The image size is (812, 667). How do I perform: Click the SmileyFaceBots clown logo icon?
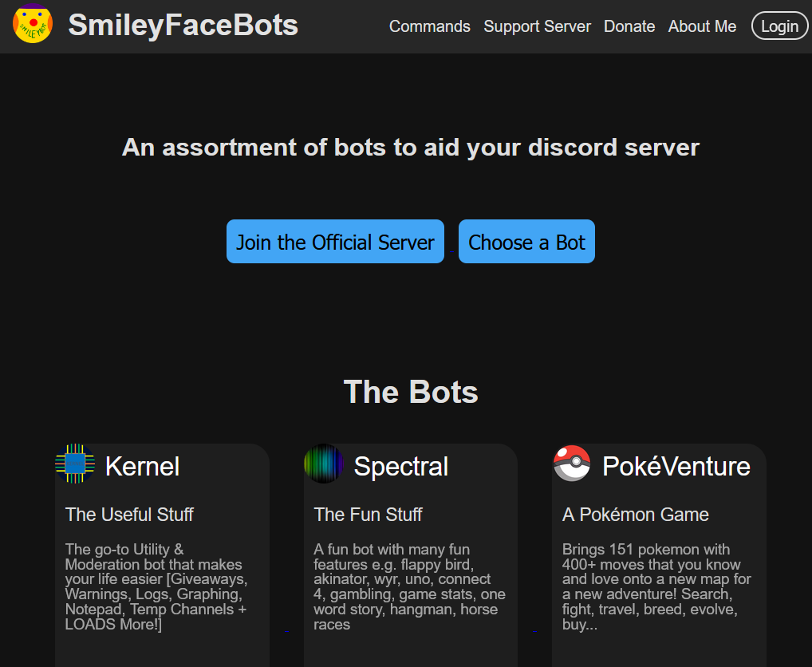click(33, 24)
